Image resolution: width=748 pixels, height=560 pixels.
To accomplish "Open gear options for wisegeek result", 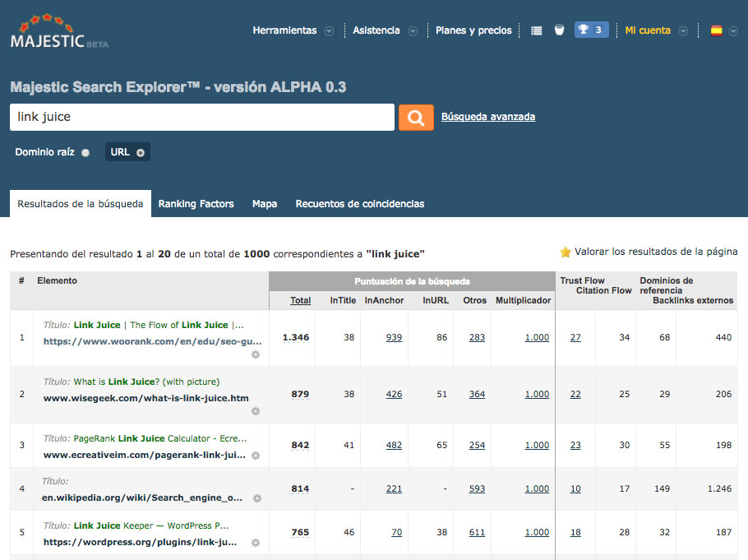I will [256, 411].
